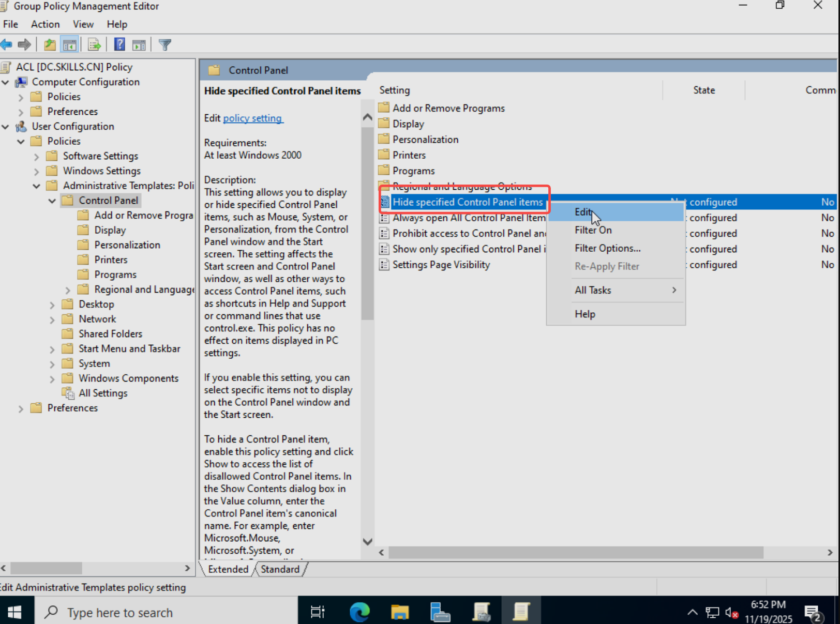Select Printers folder in settings list
This screenshot has height=624, width=840.
point(409,155)
